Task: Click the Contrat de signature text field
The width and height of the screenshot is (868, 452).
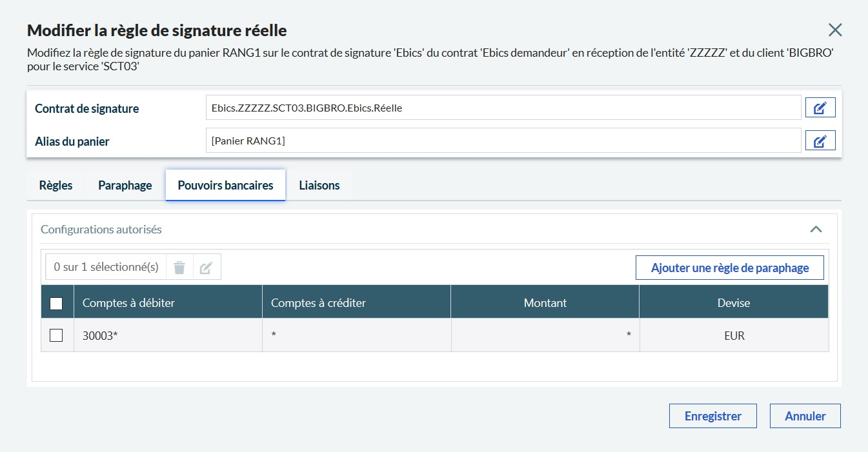Action: [x=503, y=108]
